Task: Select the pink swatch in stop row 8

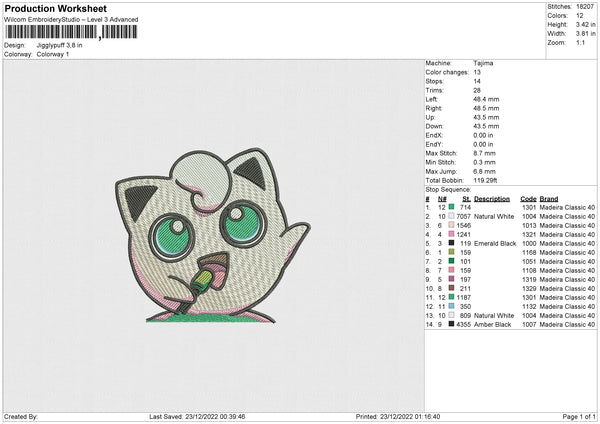Action: point(452,270)
